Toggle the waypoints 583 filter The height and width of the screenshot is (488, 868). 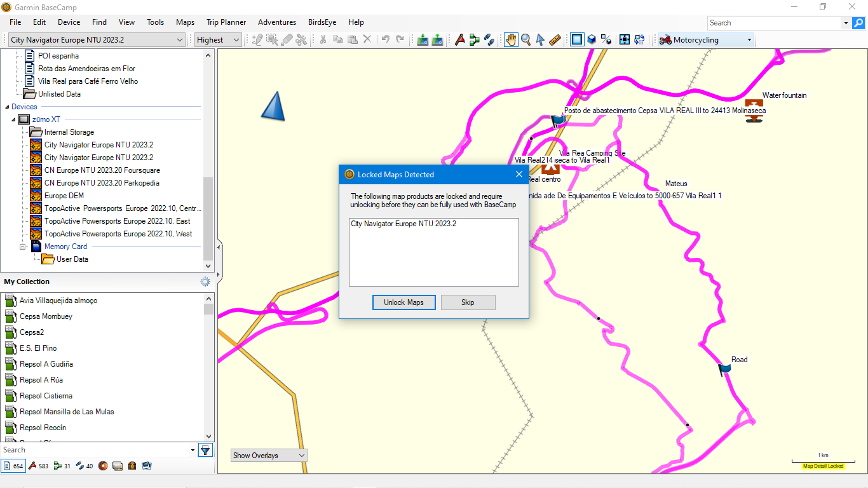(x=38, y=466)
